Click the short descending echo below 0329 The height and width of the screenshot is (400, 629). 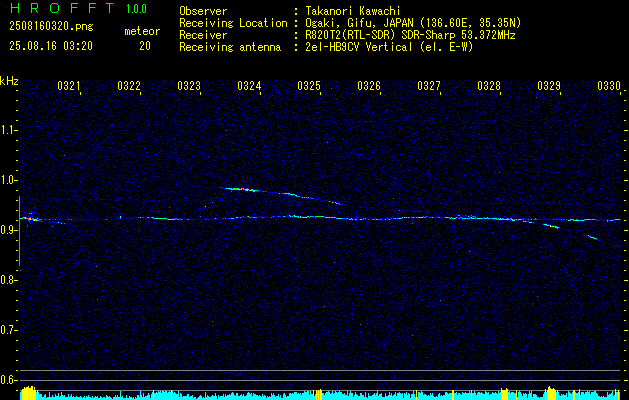click(x=551, y=226)
